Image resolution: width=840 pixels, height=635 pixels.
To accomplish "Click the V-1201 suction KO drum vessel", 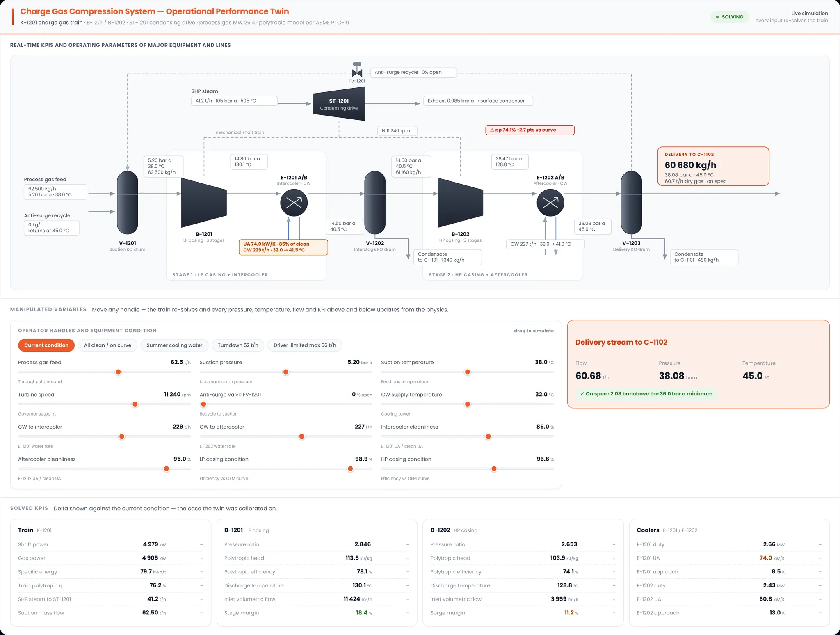I will (128, 203).
